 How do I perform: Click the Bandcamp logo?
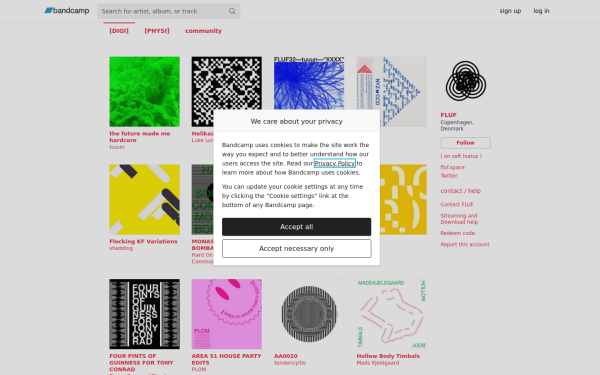(x=67, y=11)
